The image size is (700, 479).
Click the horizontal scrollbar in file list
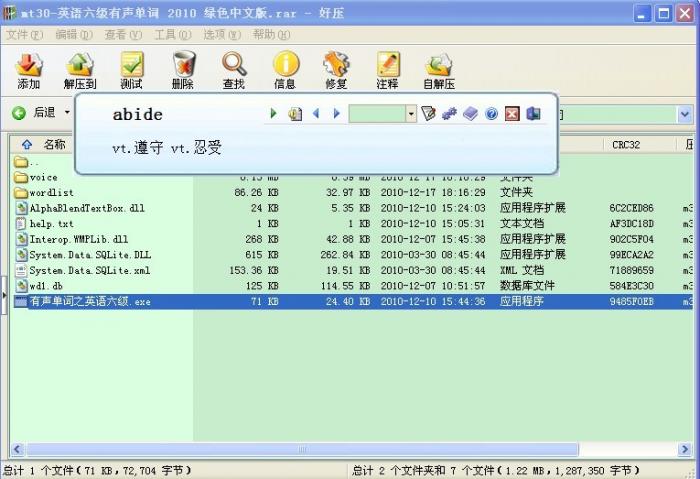pos(300,449)
